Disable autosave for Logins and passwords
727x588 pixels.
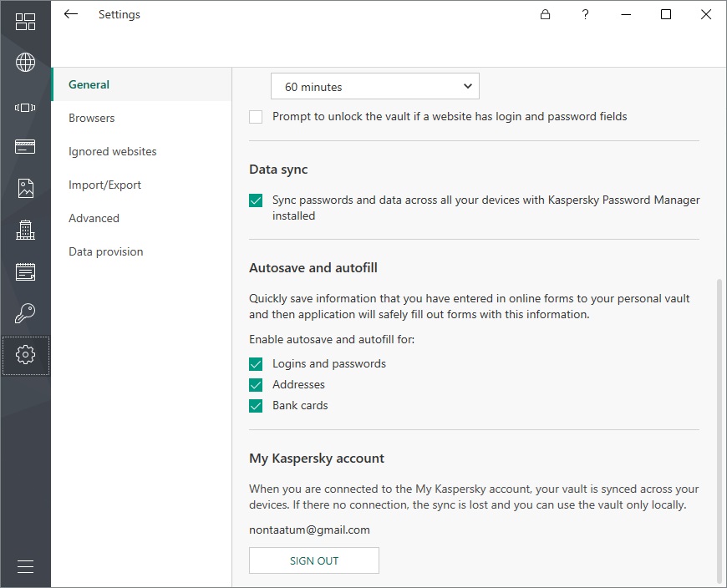pyautogui.click(x=256, y=364)
